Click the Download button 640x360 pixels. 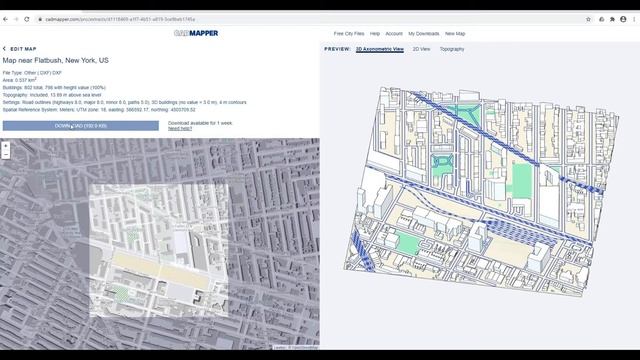81,126
